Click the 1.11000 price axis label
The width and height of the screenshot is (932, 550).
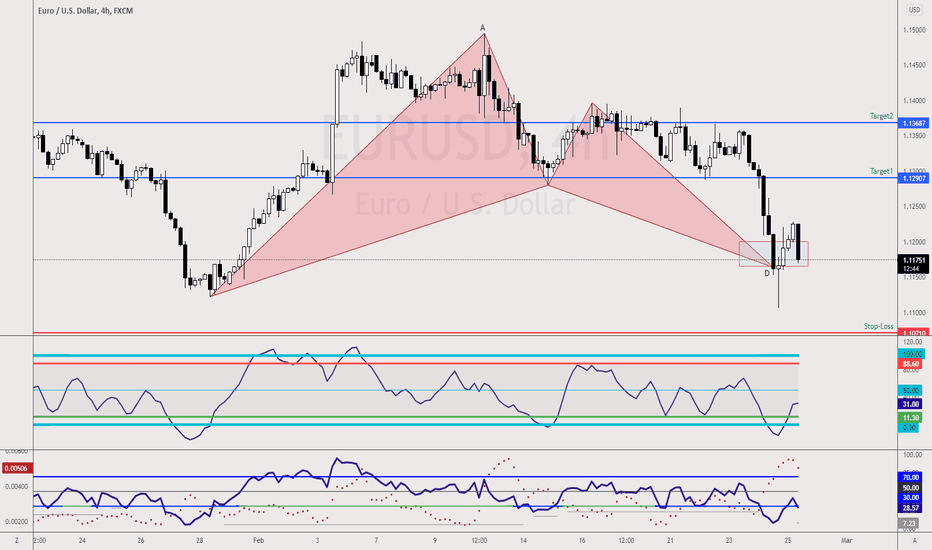914,313
